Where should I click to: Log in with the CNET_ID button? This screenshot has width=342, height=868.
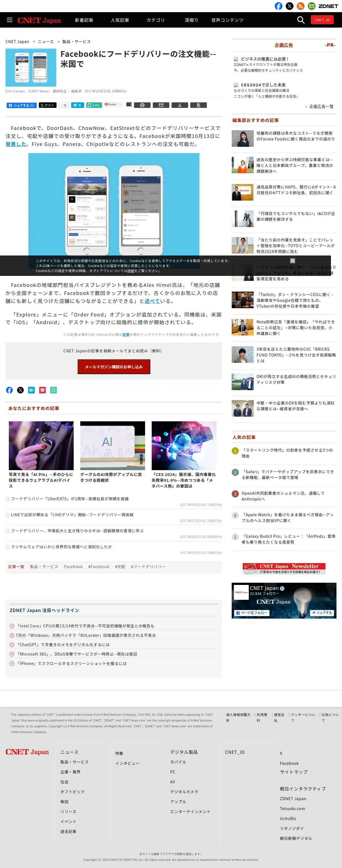pos(322,20)
